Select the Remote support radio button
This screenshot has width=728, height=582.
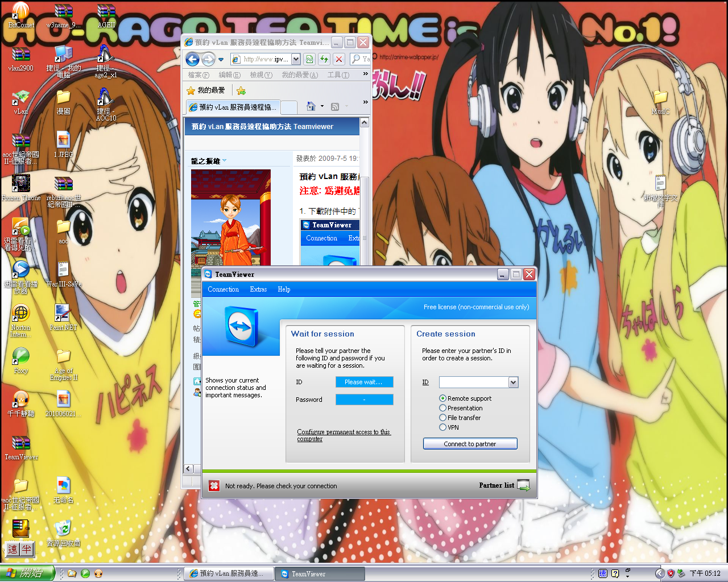(x=442, y=398)
